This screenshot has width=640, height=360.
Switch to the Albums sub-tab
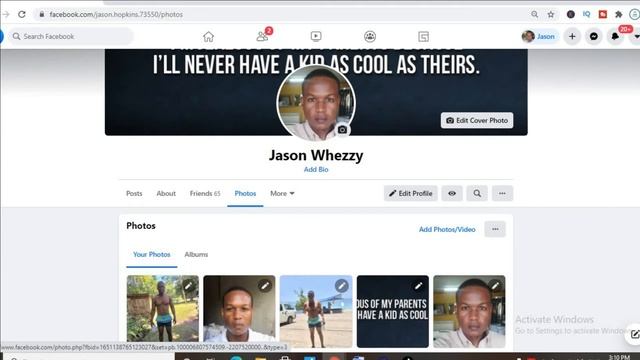coord(196,255)
